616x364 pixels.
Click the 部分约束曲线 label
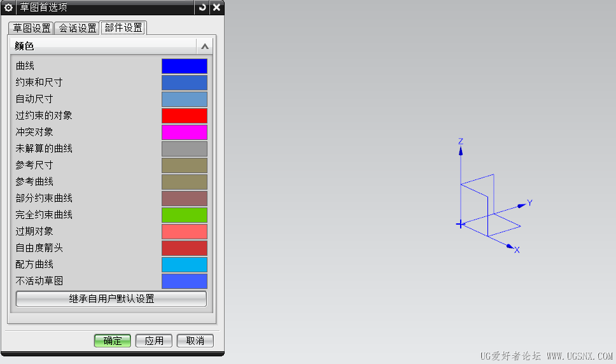click(x=44, y=198)
